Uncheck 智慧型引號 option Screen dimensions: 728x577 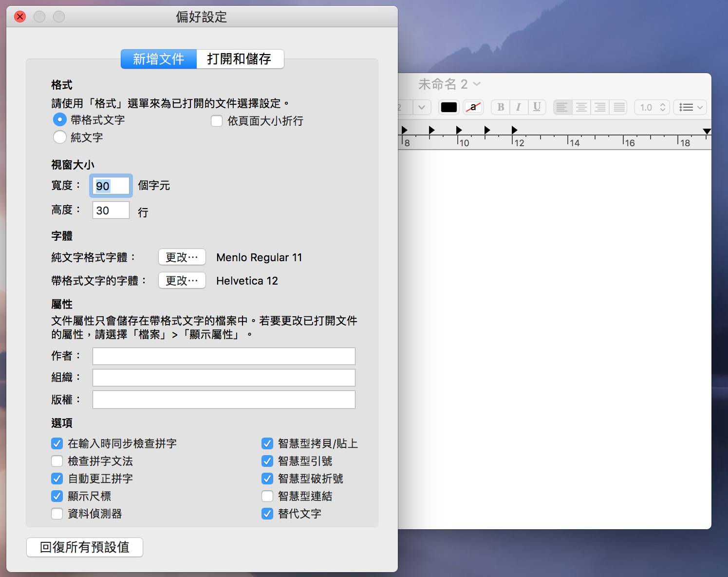point(267,461)
